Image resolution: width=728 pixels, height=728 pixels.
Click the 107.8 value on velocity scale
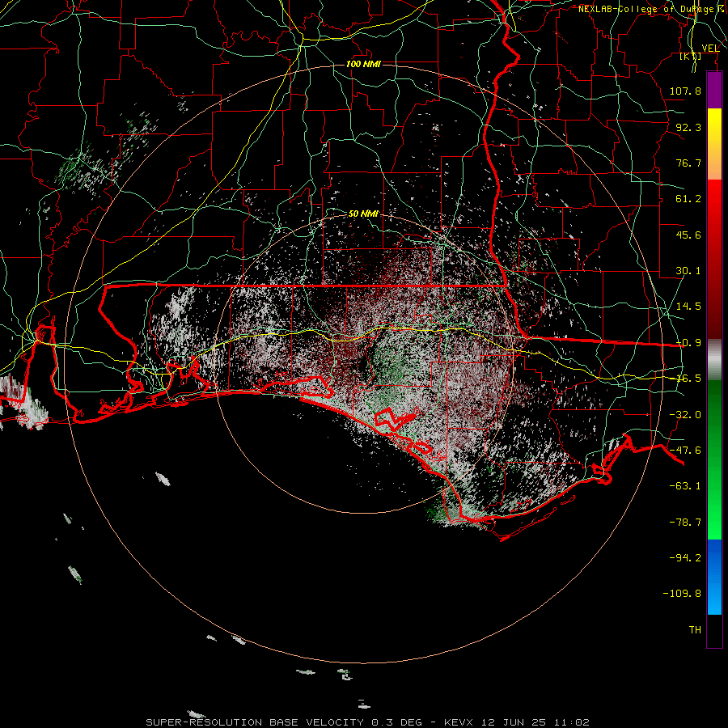point(685,91)
